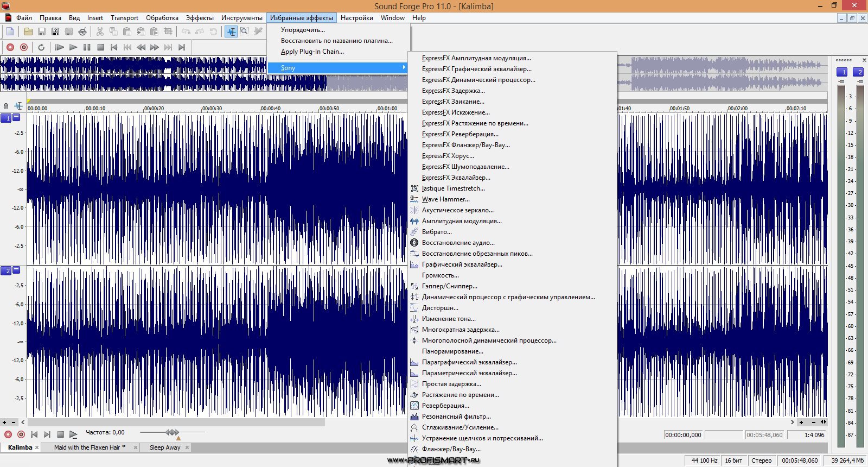This screenshot has height=467, width=868.
Task: Toggle channel 2 select button
Action: tap(6, 270)
